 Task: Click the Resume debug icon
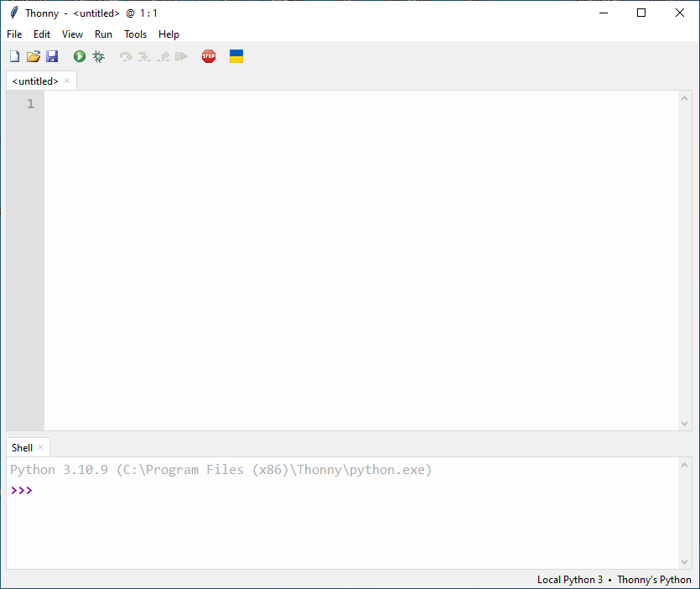(x=181, y=56)
